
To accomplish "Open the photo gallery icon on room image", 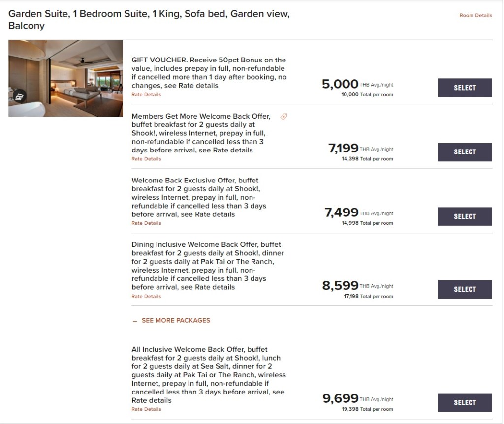I will point(19,96).
